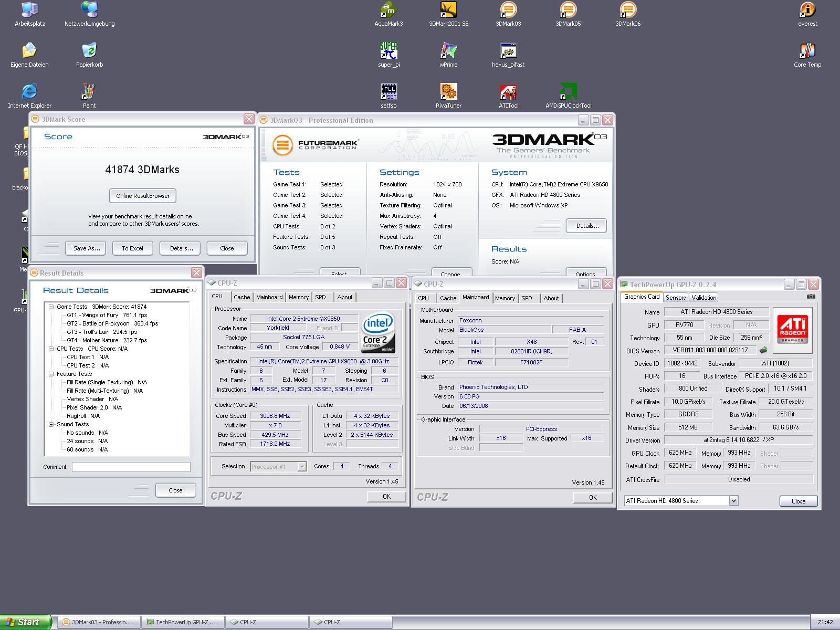Click OK in the right CPU-Z Mainboard window

pyautogui.click(x=593, y=498)
